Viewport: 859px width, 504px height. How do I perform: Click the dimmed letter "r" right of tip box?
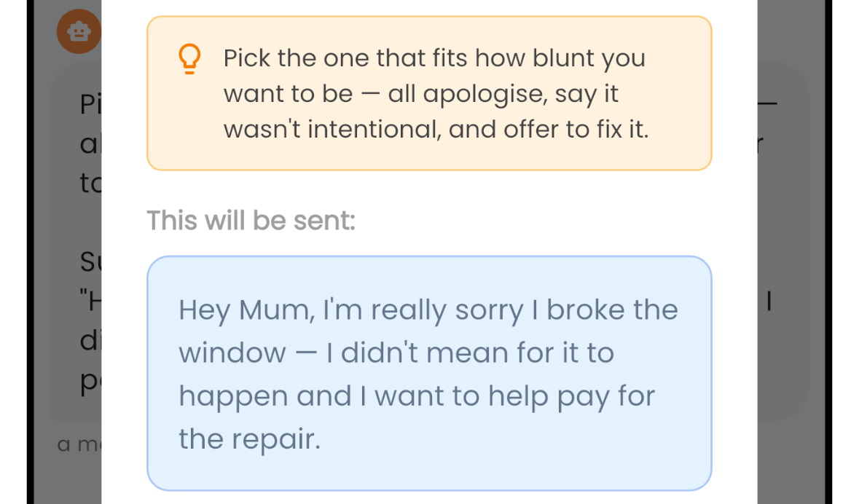click(759, 144)
